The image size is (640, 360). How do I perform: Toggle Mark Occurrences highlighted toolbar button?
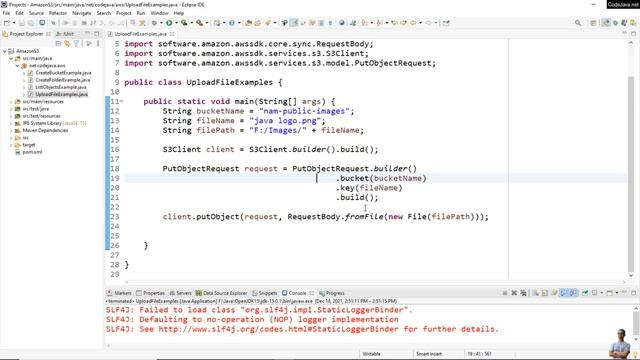click(294, 23)
